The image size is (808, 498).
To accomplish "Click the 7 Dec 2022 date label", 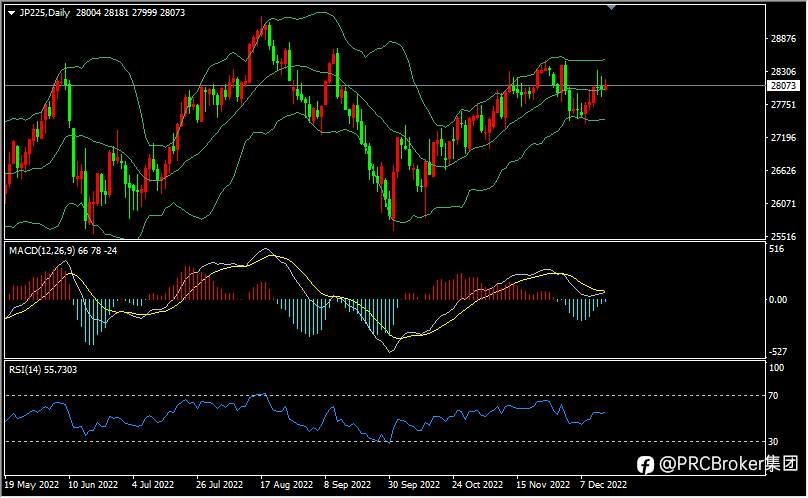I will tap(603, 485).
